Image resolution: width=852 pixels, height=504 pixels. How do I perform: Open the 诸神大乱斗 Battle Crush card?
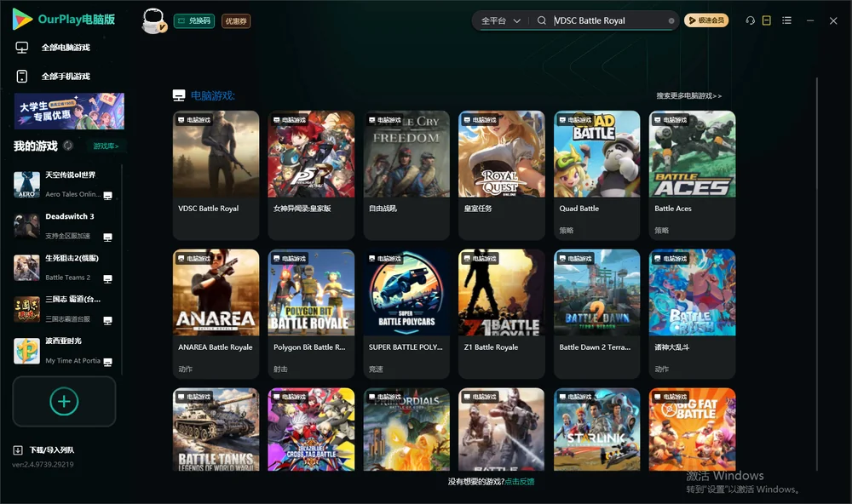click(x=692, y=313)
